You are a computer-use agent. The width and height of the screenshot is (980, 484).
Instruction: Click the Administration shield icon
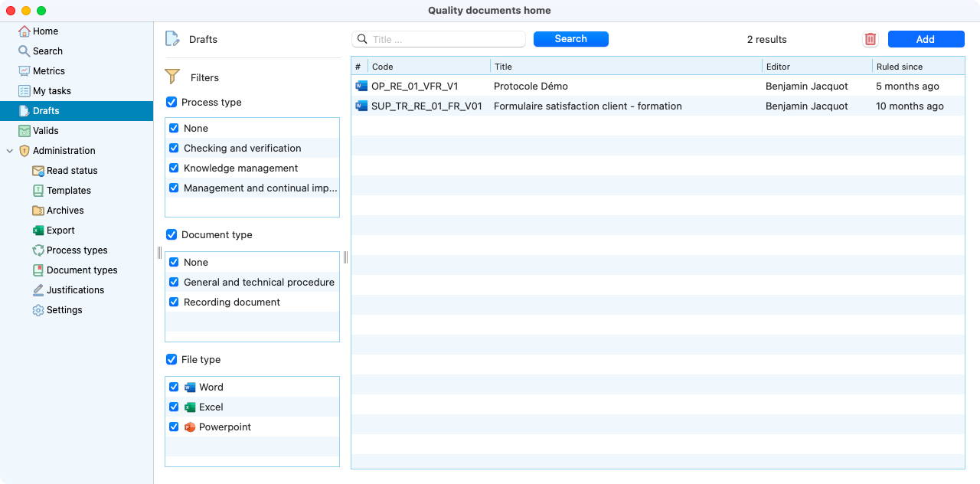click(24, 151)
